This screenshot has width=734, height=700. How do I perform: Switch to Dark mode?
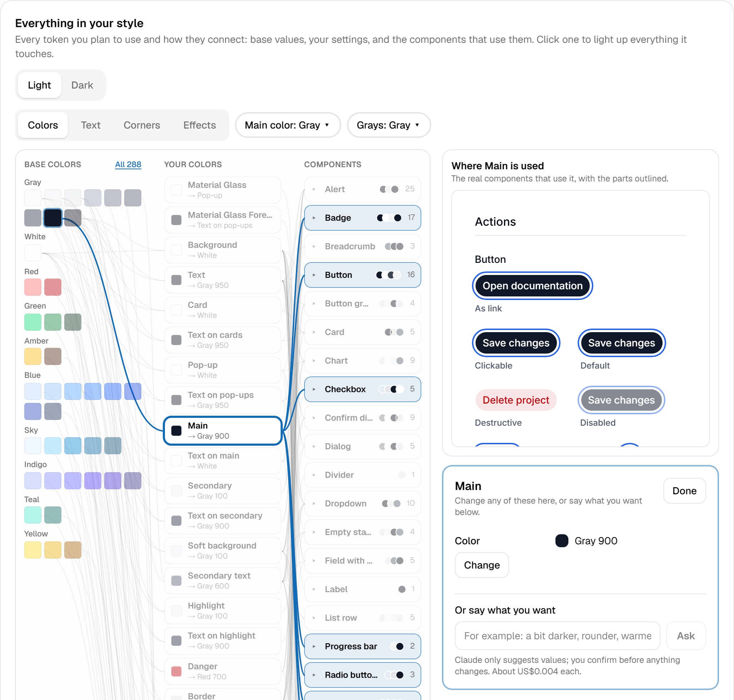point(82,85)
